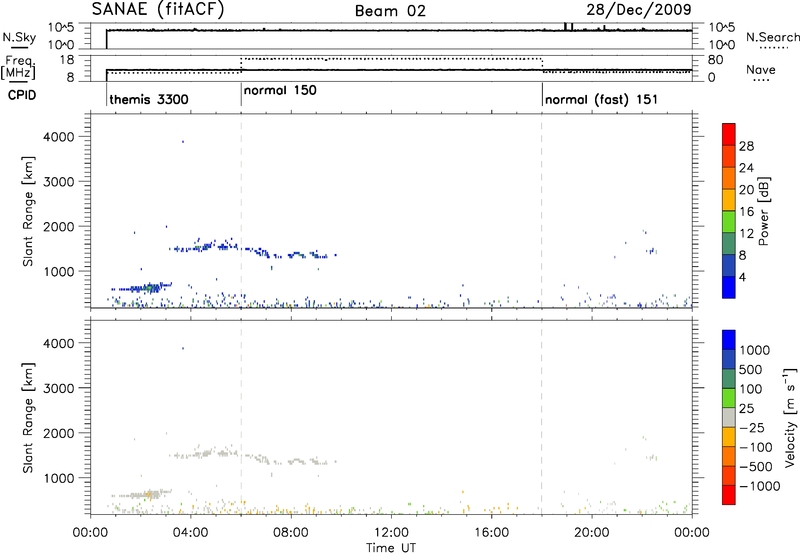
Task: Click the Time UT axis title
Action: 391,548
